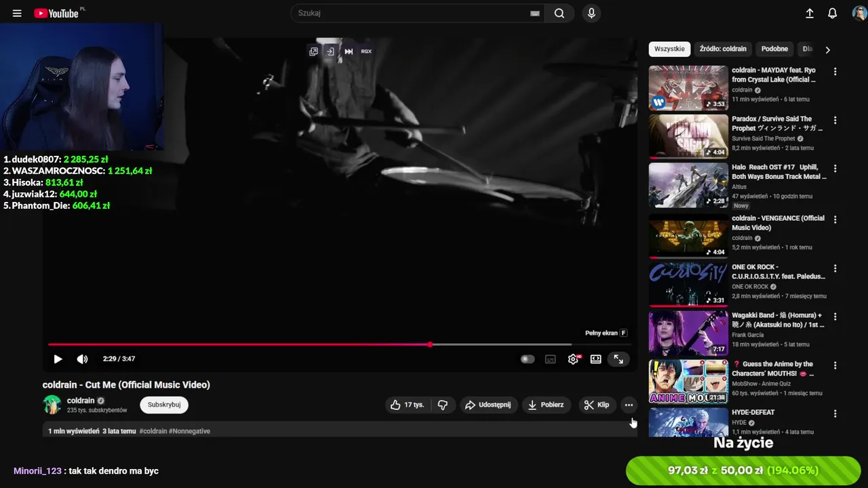The height and width of the screenshot is (488, 868).
Task: Switch to theater mode
Action: point(596,359)
